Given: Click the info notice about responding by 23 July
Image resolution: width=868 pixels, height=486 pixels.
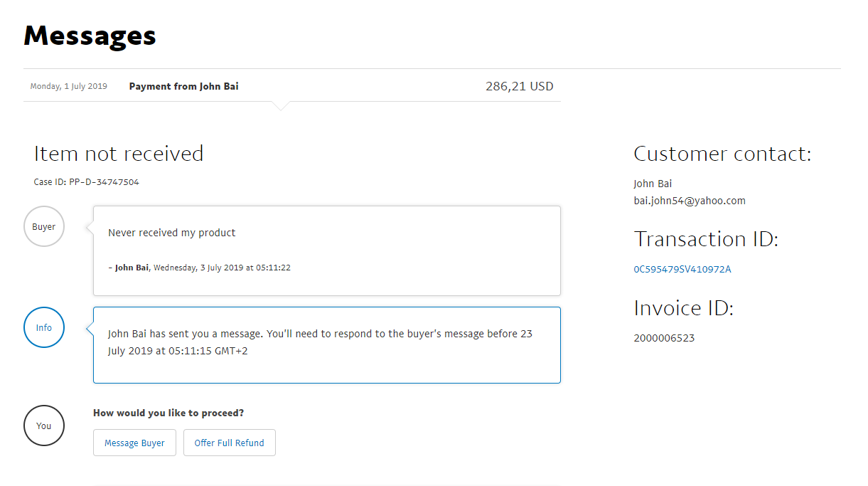Looking at the screenshot, I should point(320,342).
